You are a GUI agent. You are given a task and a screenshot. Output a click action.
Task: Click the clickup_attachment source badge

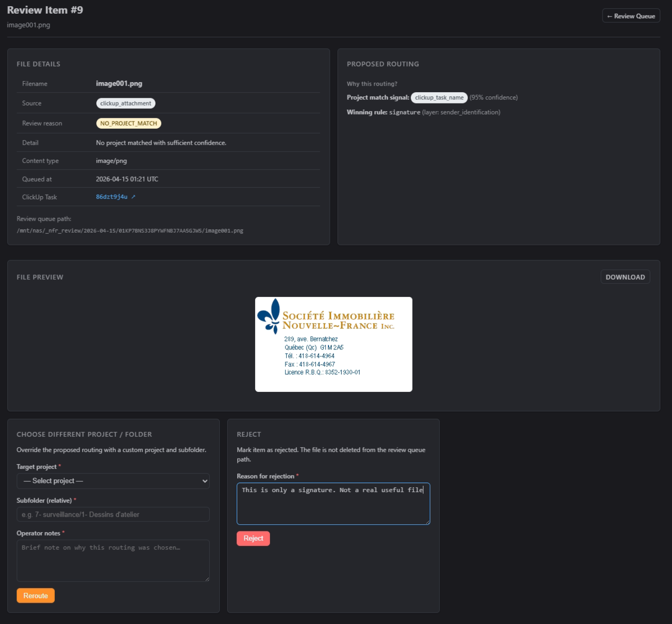pyautogui.click(x=126, y=103)
